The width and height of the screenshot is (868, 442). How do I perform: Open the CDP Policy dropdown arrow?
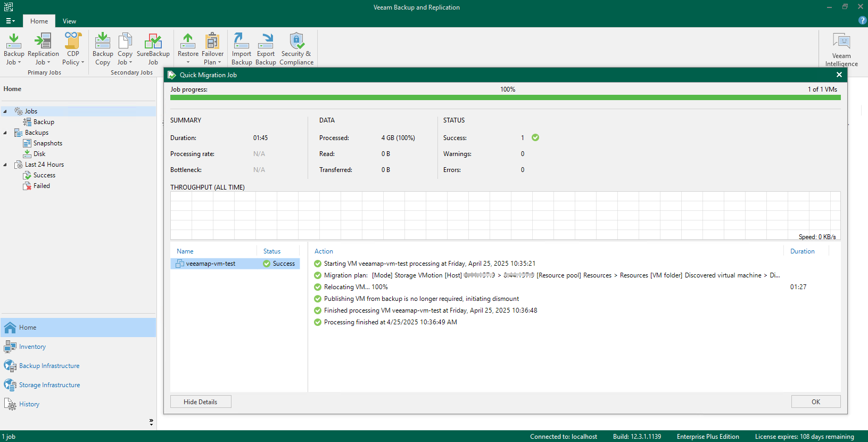coord(82,62)
